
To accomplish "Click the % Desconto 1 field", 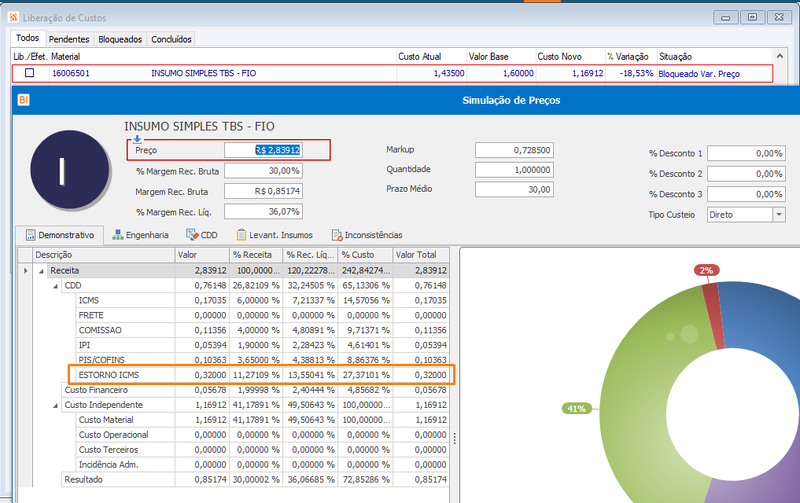I will (746, 153).
